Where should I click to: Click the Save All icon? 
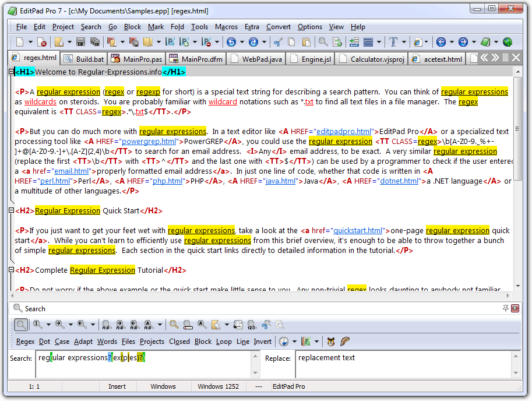[94, 42]
